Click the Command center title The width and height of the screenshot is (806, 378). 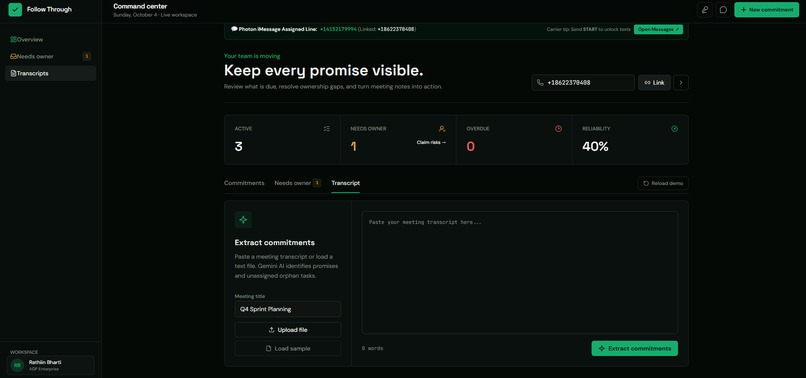pyautogui.click(x=140, y=6)
